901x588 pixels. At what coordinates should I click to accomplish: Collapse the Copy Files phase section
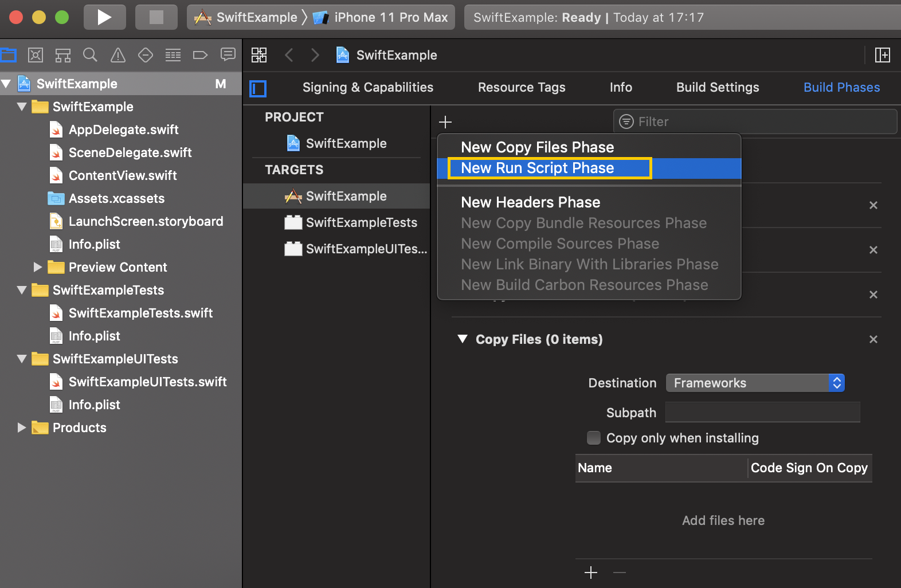(463, 339)
